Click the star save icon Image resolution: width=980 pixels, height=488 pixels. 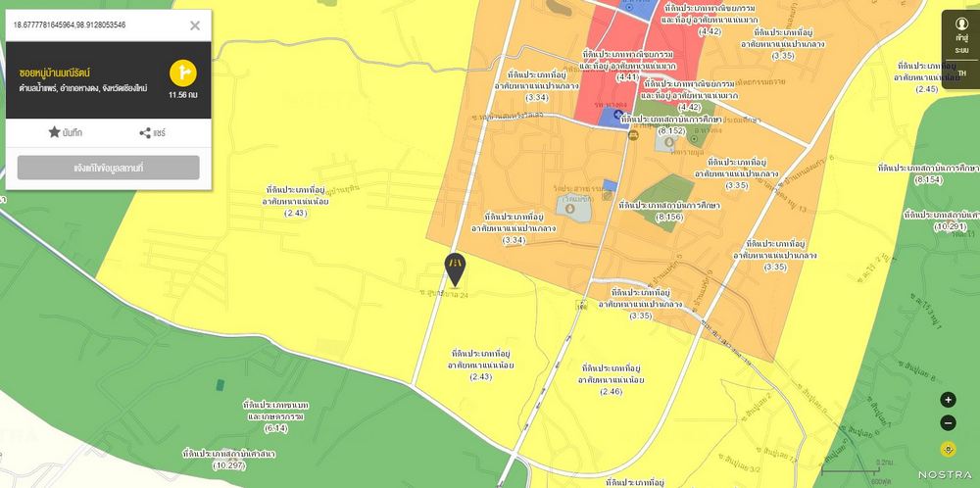click(x=54, y=132)
